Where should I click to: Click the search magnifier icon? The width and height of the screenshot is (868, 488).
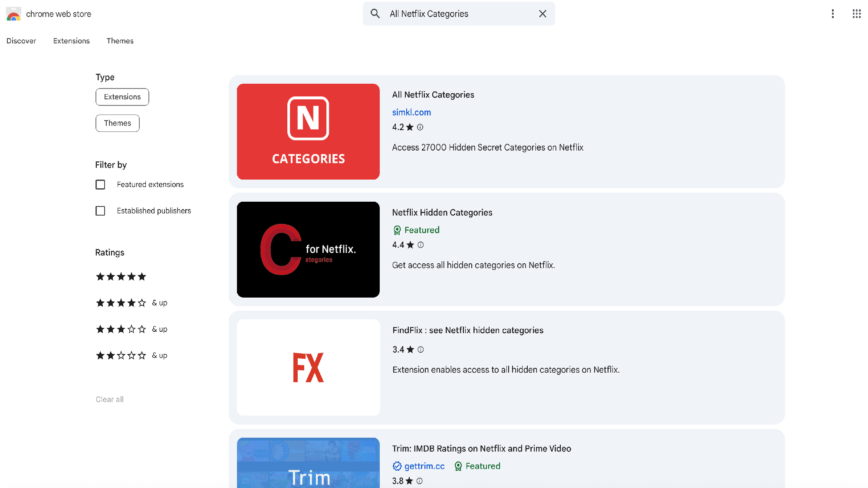tap(375, 14)
